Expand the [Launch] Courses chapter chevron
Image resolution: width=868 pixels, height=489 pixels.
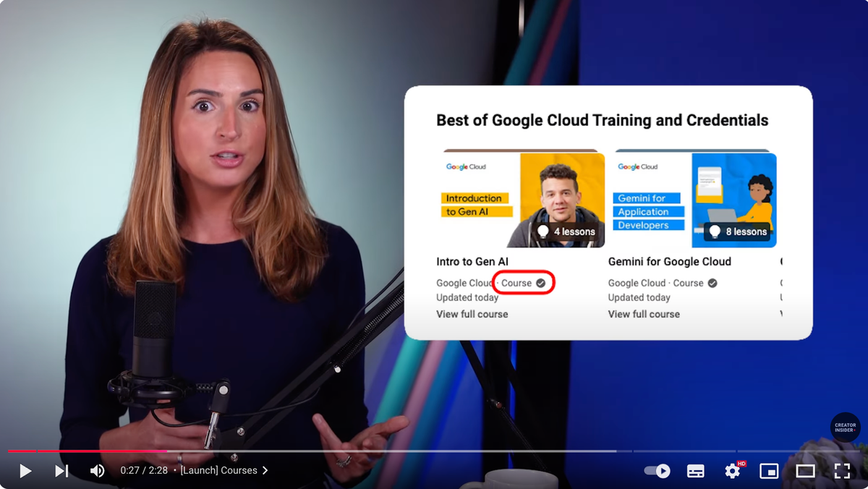click(265, 470)
